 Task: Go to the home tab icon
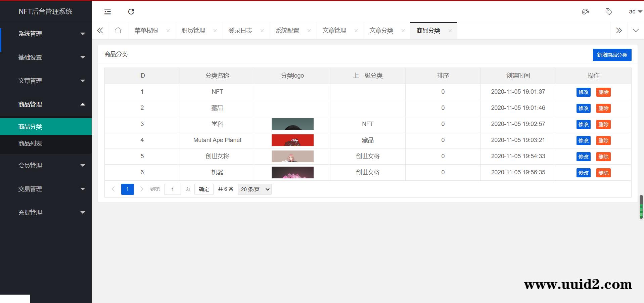[118, 31]
